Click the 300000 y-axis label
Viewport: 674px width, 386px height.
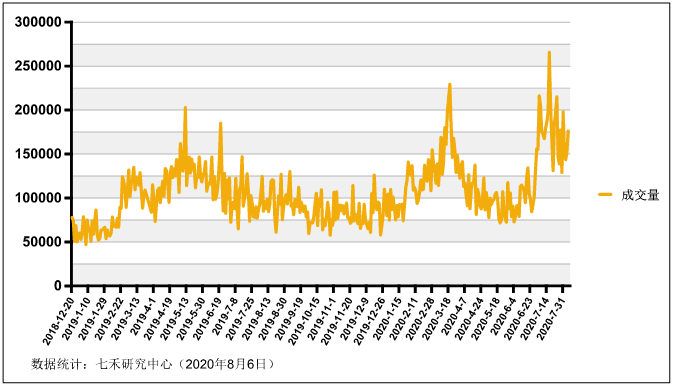38,22
